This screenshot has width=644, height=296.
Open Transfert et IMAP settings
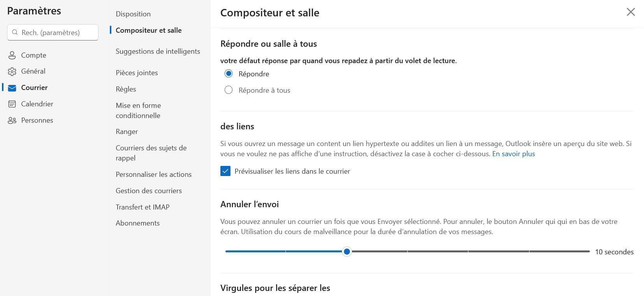pyautogui.click(x=143, y=207)
